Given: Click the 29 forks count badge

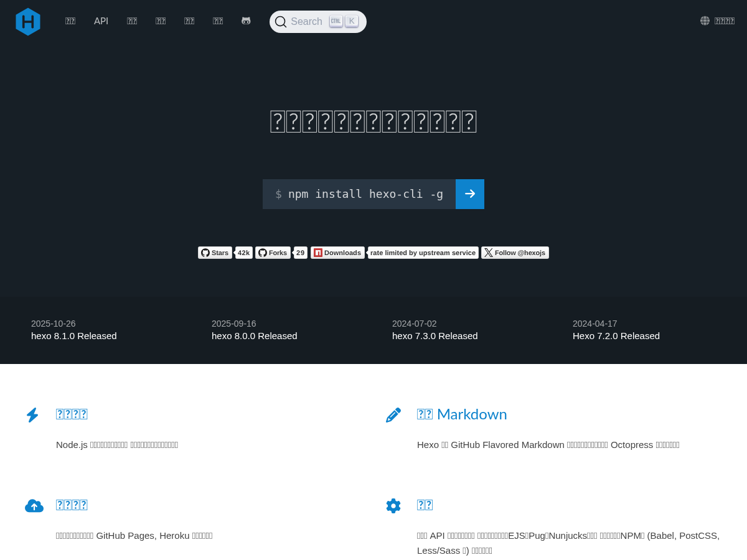Looking at the screenshot, I should [300, 253].
